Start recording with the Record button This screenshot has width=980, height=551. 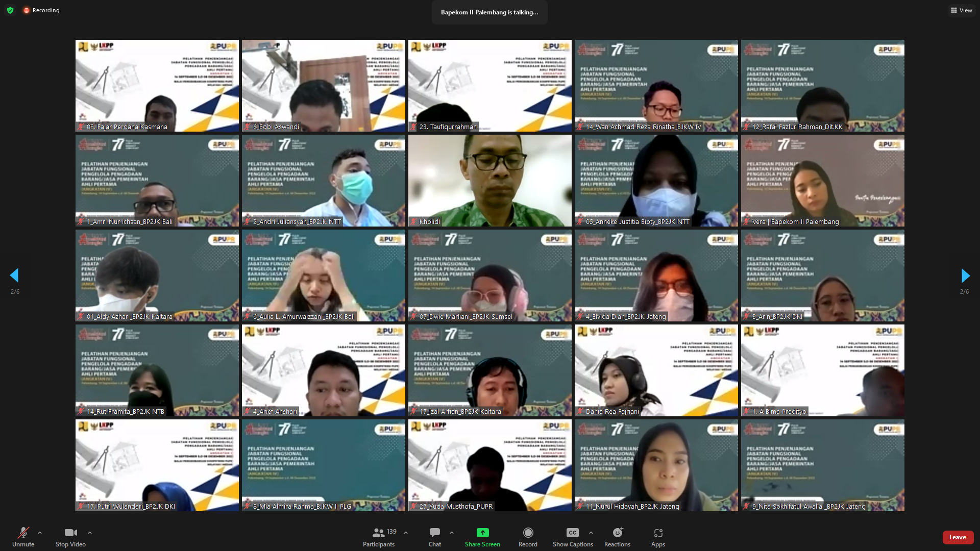528,537
